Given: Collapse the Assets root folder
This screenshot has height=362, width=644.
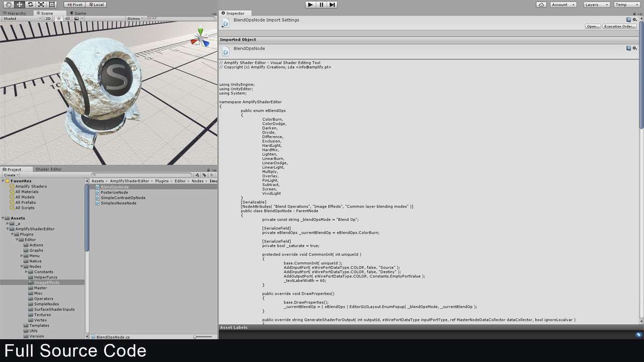Looking at the screenshot, I should pyautogui.click(x=3, y=218).
